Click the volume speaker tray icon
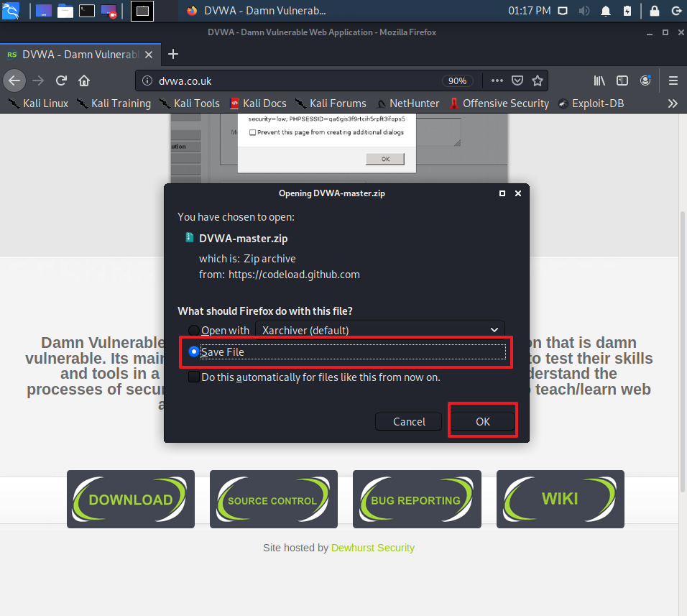The width and height of the screenshot is (687, 616). click(x=584, y=11)
